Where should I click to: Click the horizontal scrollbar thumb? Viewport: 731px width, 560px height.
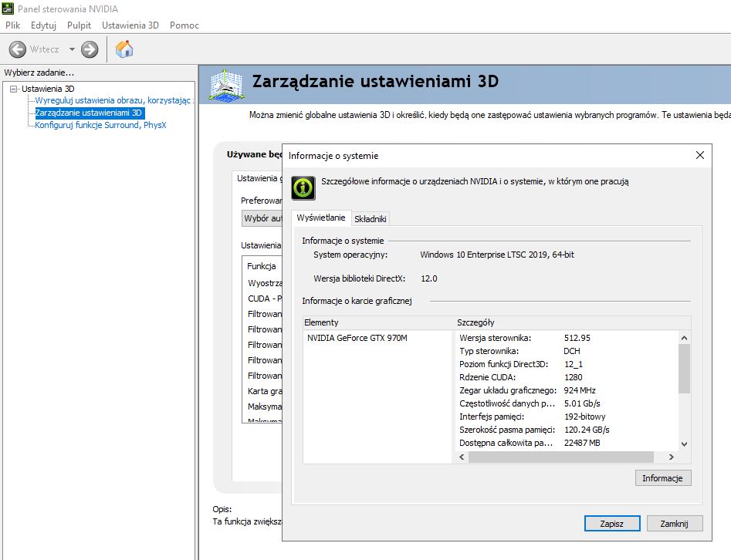tap(561, 457)
